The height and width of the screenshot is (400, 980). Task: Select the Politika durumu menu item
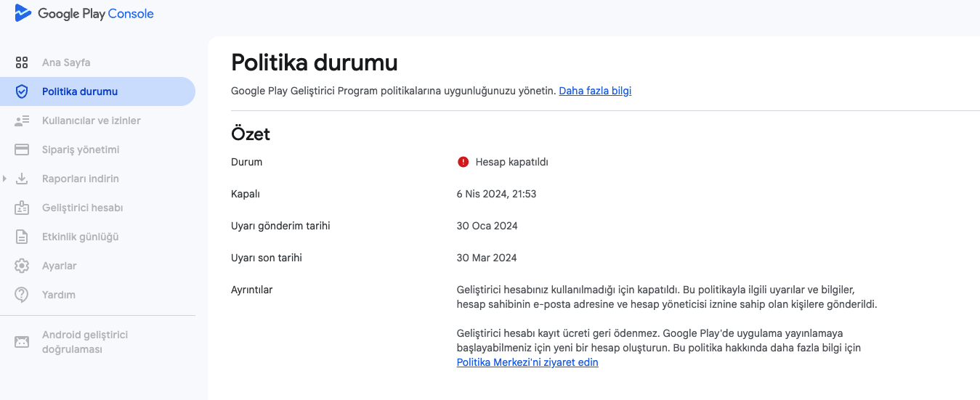[x=97, y=91]
